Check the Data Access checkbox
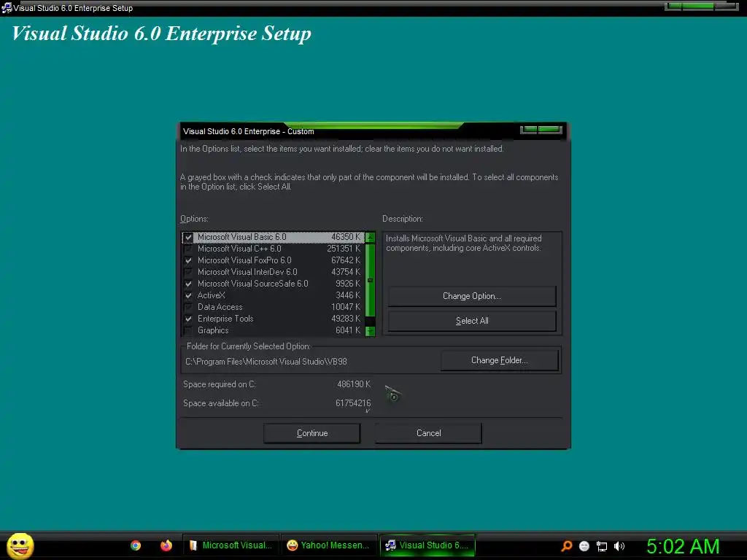 pos(189,307)
